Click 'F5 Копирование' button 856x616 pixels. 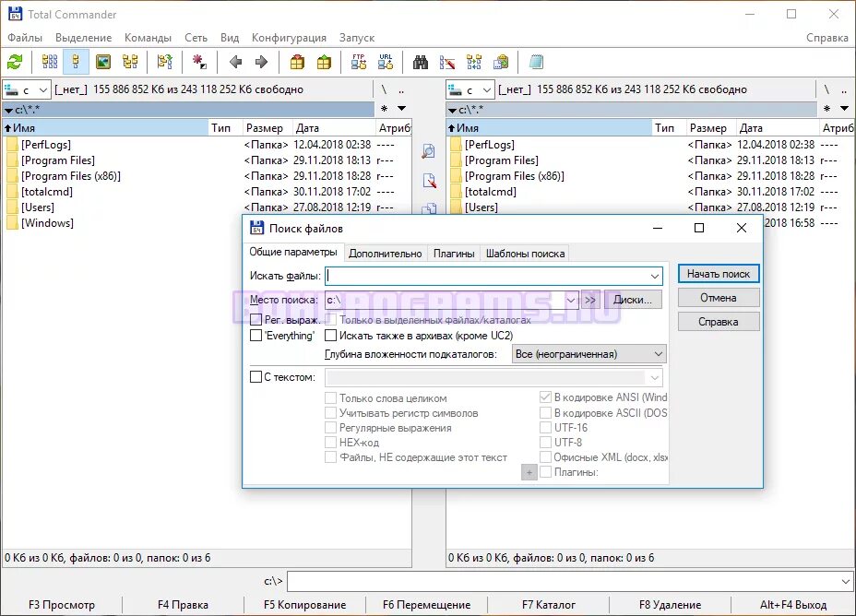304,605
